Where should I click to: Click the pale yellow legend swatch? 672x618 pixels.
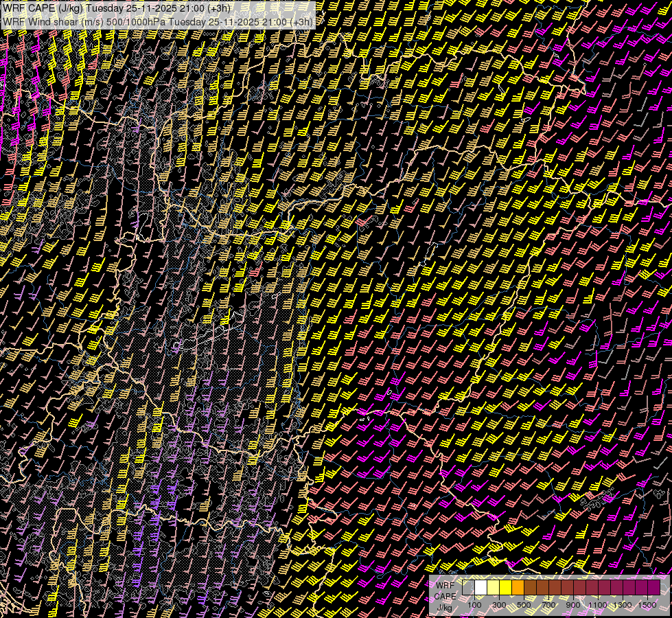tap(494, 587)
